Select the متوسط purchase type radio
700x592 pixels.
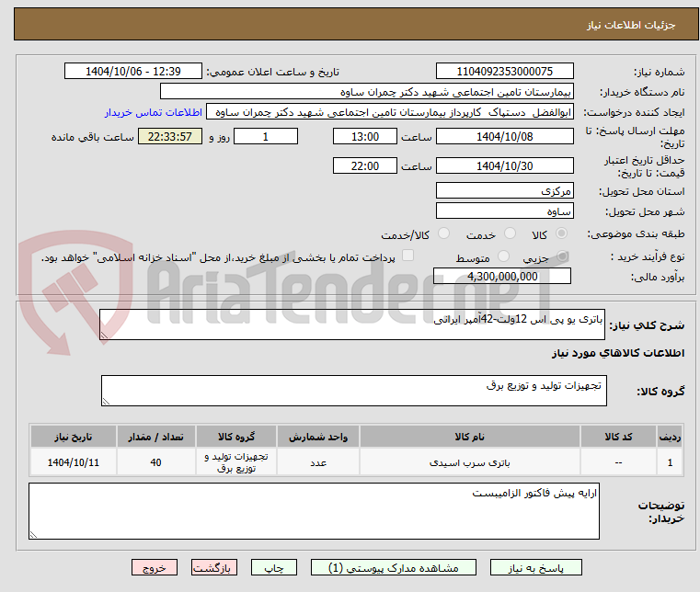(503, 256)
